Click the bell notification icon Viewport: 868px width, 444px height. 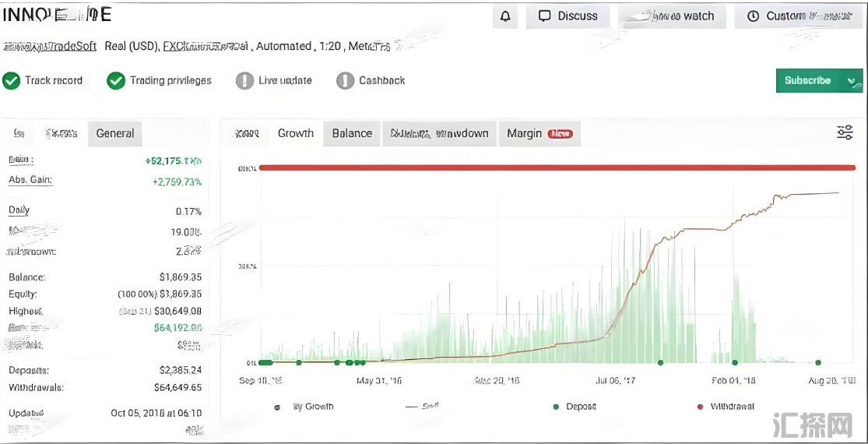tap(505, 16)
